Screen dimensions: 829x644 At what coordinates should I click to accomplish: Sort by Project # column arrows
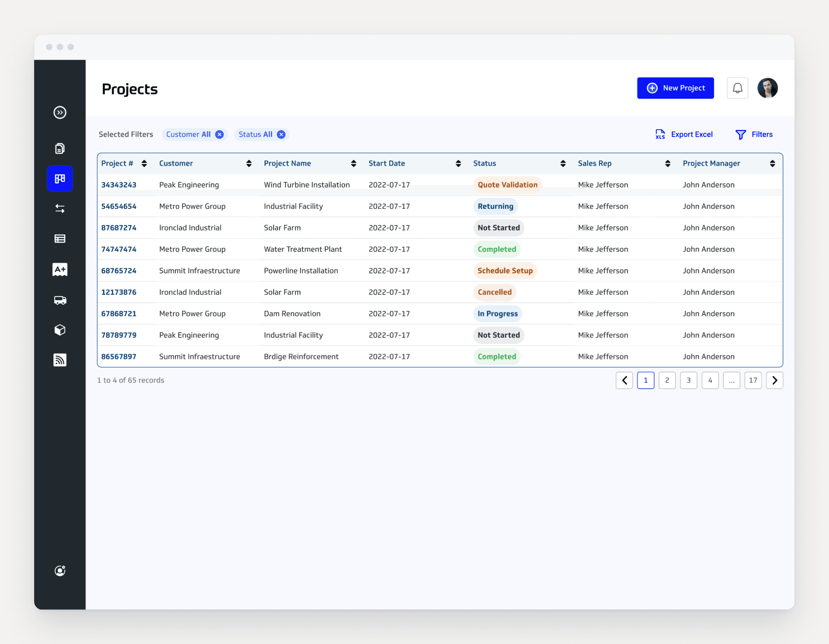click(x=144, y=163)
